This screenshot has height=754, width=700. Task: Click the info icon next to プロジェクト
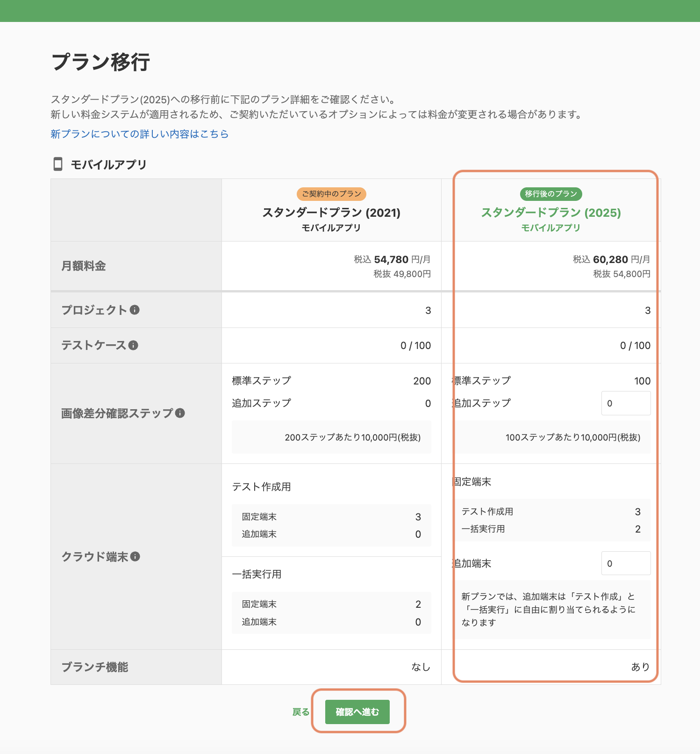point(135,310)
